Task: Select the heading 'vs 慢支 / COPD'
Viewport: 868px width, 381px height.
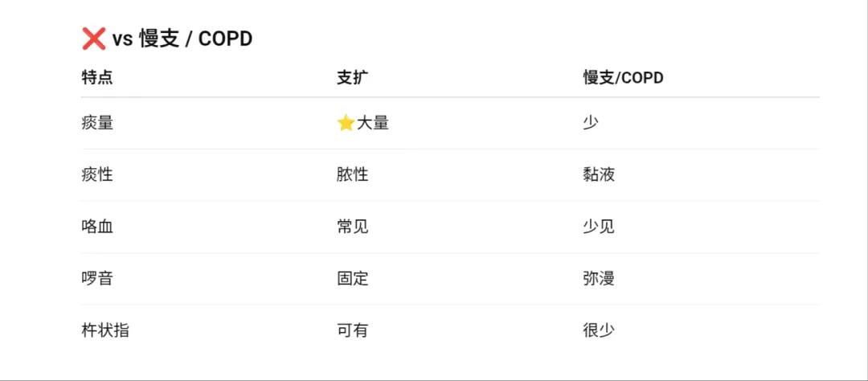Action: pyautogui.click(x=182, y=39)
